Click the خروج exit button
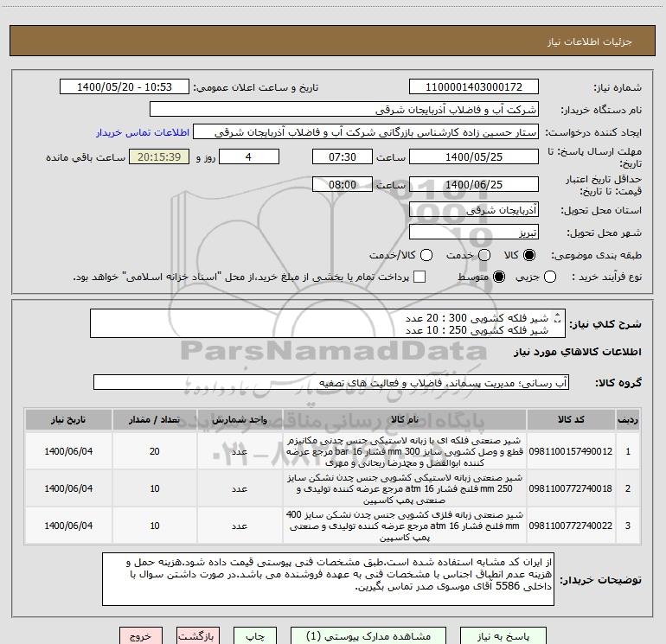This screenshot has width=666, height=644. (x=141, y=635)
